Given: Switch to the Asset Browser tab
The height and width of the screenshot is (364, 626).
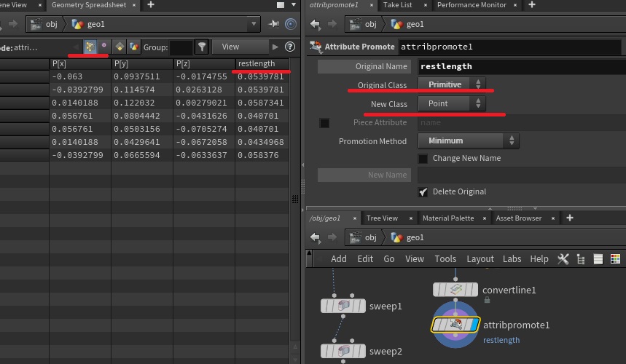Looking at the screenshot, I should pyautogui.click(x=519, y=218).
